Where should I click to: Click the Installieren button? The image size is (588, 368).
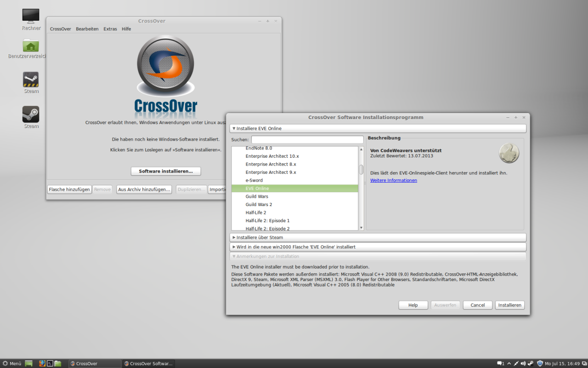tap(510, 305)
